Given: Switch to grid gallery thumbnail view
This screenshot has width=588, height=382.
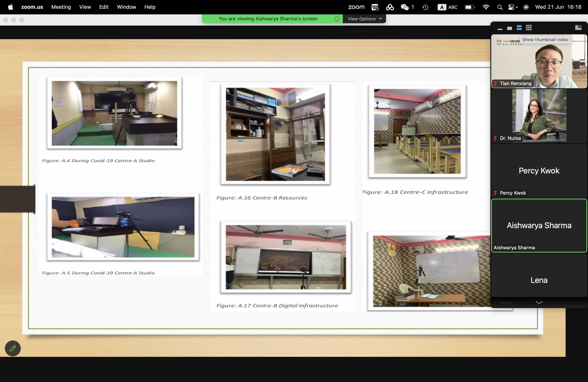Looking at the screenshot, I should [529, 28].
